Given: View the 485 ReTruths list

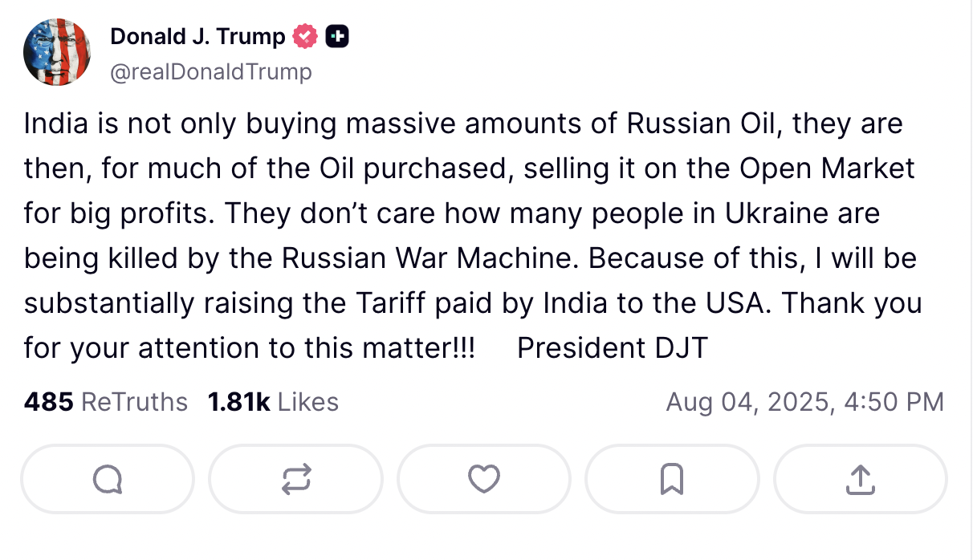Looking at the screenshot, I should (106, 402).
